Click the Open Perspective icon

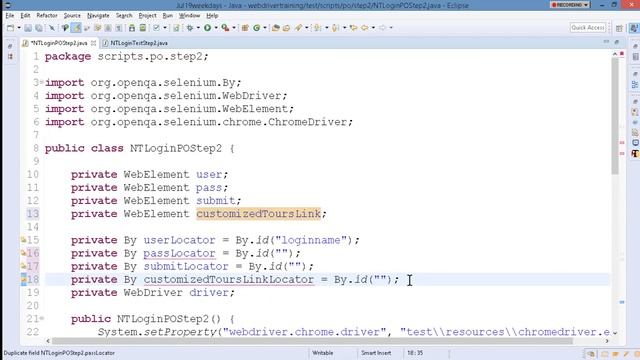pyautogui.click(x=620, y=28)
